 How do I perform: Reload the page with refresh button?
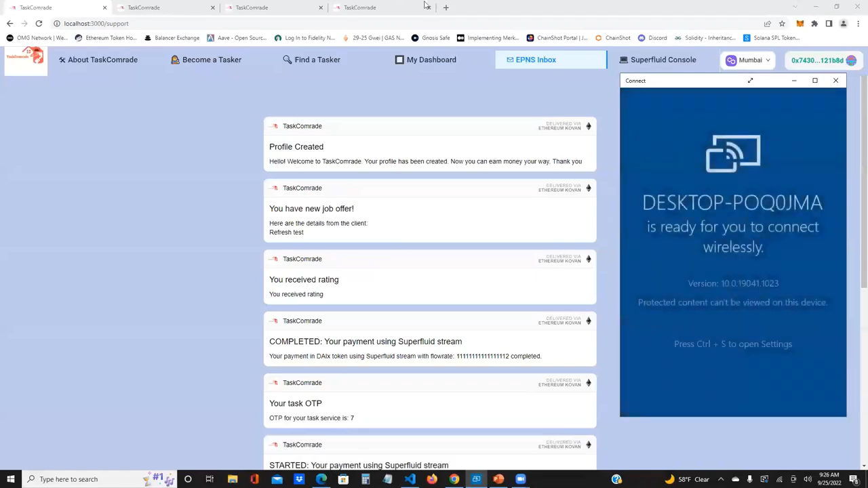pyautogui.click(x=39, y=23)
